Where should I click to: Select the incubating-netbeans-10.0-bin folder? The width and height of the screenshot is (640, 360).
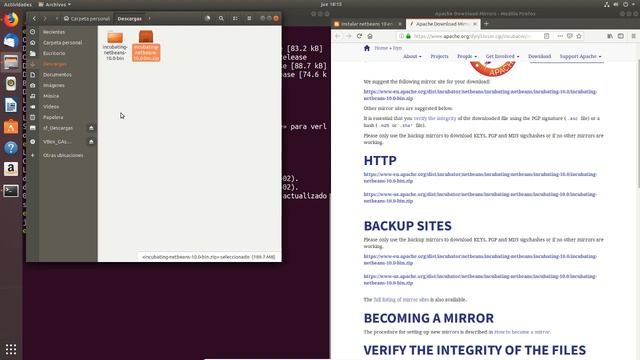(115, 46)
